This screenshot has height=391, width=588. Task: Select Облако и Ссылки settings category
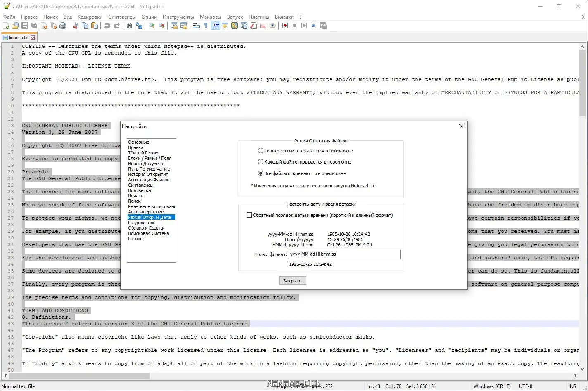[x=146, y=228]
